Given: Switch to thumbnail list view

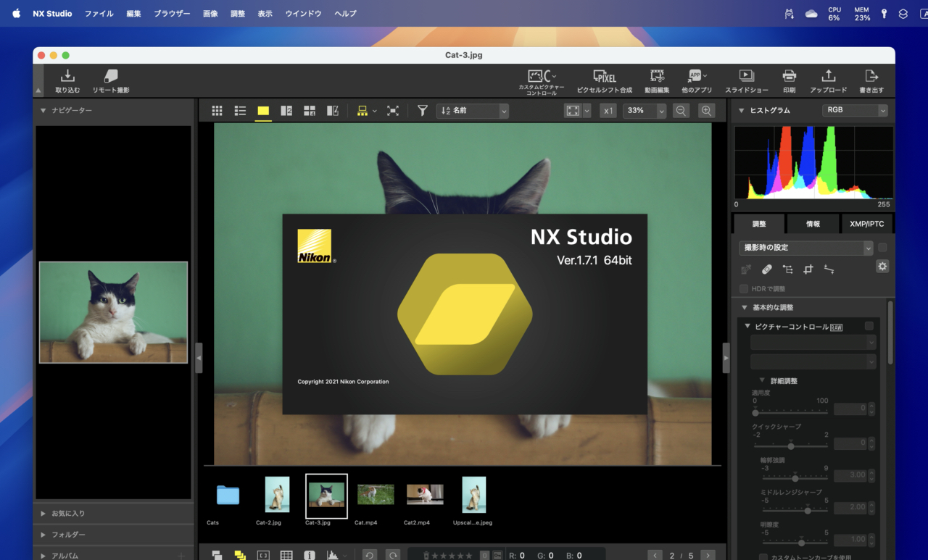Looking at the screenshot, I should point(240,111).
